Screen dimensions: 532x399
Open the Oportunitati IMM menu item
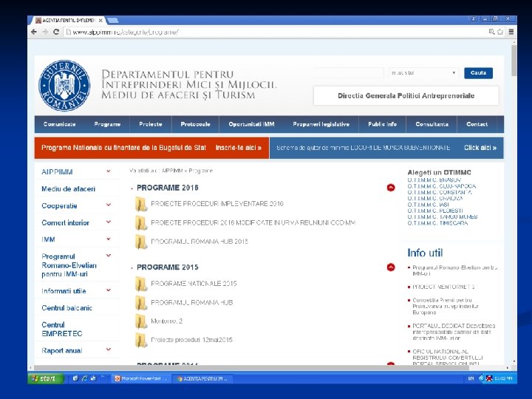coord(251,124)
